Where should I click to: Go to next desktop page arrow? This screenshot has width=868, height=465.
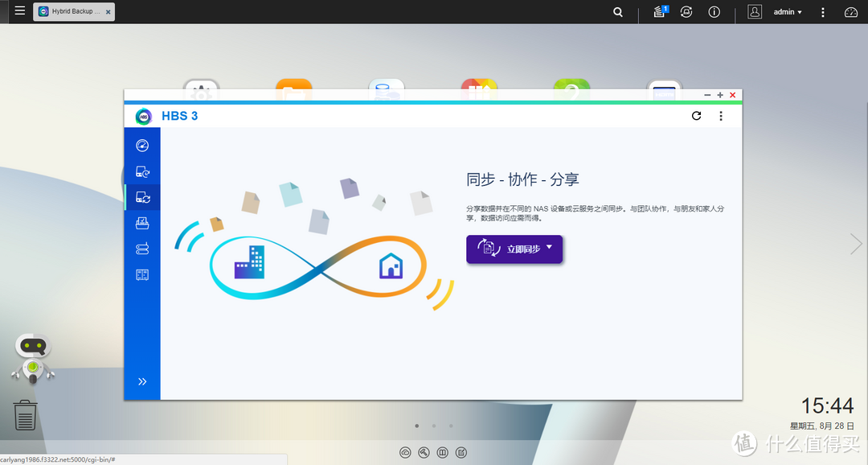[x=856, y=244]
